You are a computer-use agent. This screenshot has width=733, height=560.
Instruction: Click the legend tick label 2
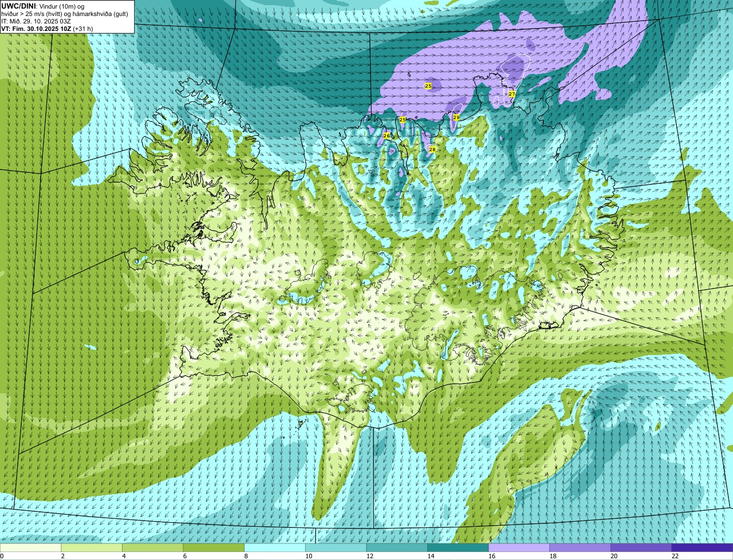(62, 556)
